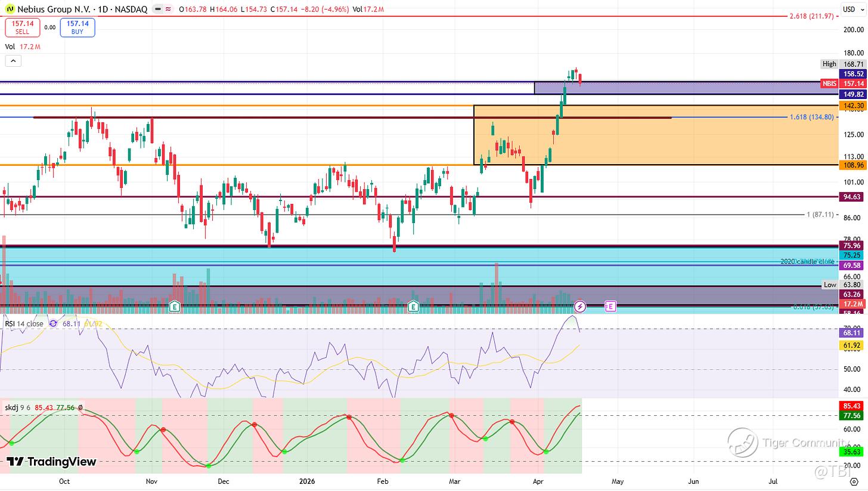Open chart settings gear at bottom-right corner
868x491 pixels.
[854, 481]
